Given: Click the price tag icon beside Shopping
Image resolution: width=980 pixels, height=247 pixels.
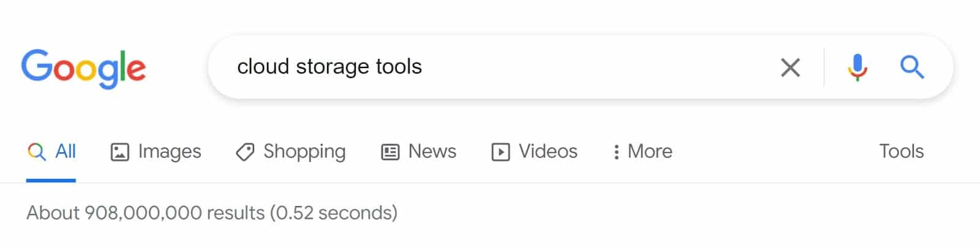Looking at the screenshot, I should coord(245,152).
